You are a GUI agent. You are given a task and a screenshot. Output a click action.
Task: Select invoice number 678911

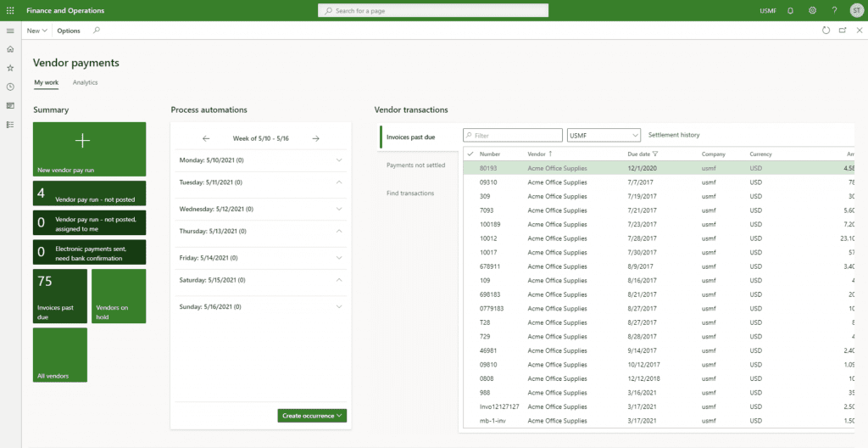click(489, 266)
